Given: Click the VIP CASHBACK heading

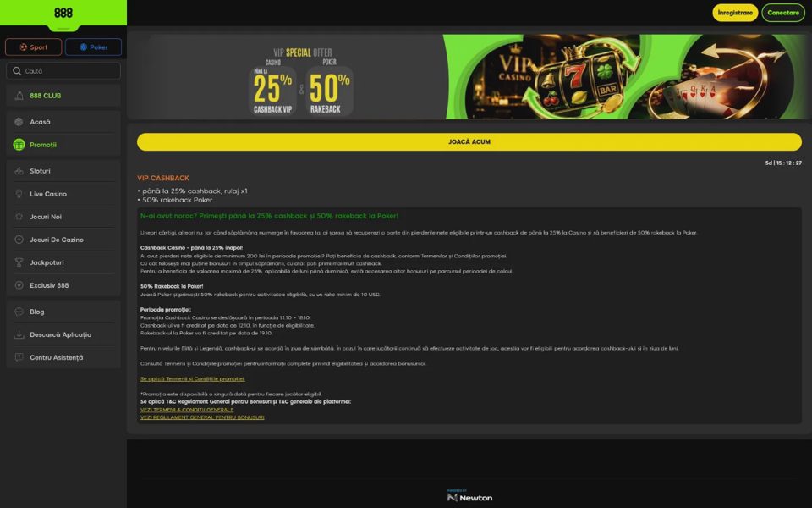Looking at the screenshot, I should click(163, 178).
